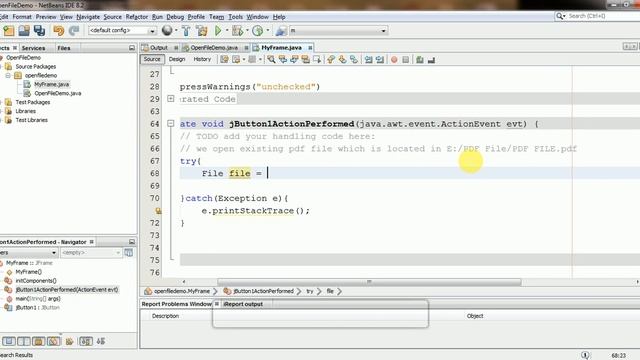Collapse the openfiledemo package node
This screenshot has width=640, height=360.
pyautogui.click(x=8, y=76)
